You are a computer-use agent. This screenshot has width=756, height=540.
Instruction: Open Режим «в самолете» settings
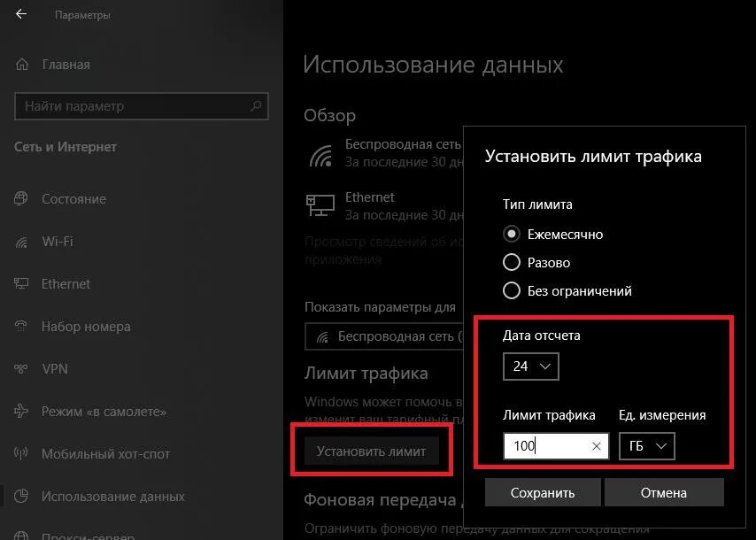[104, 412]
